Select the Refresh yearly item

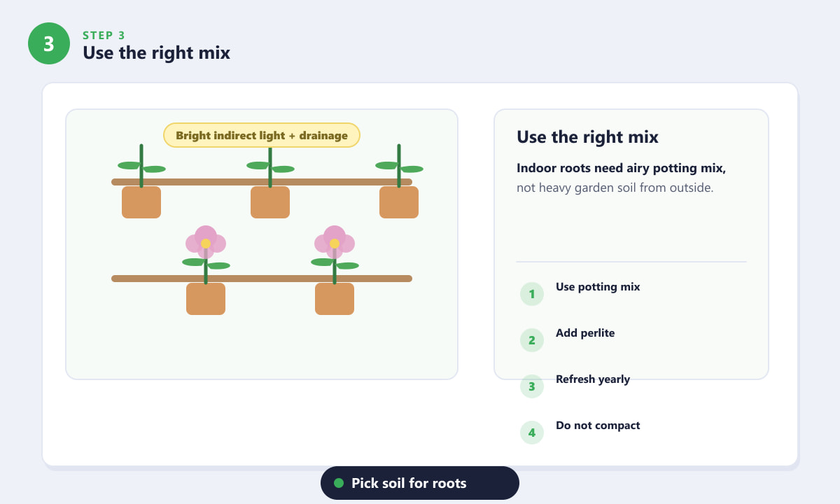pos(593,379)
